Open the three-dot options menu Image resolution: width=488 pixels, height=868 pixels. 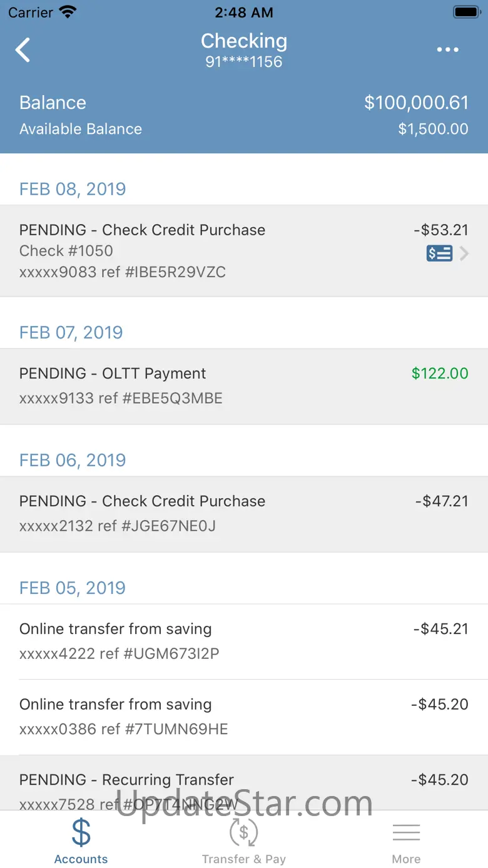(448, 50)
